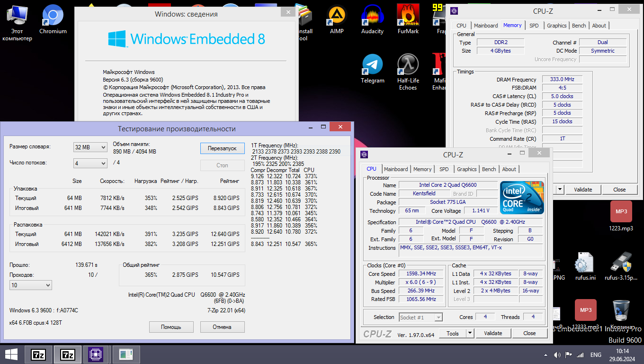
Task: Expand the Проходов 10 dropdown
Action: pyautogui.click(x=31, y=285)
